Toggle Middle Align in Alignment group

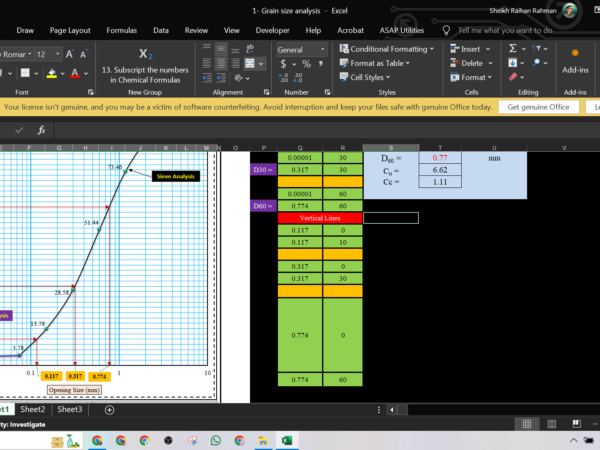221,49
